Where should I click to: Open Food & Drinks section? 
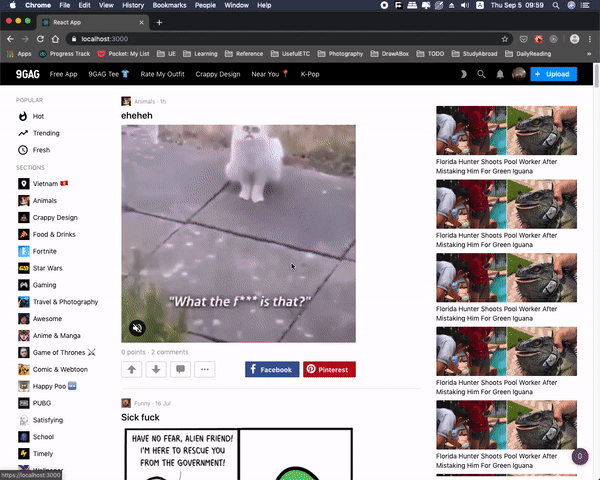[47, 234]
